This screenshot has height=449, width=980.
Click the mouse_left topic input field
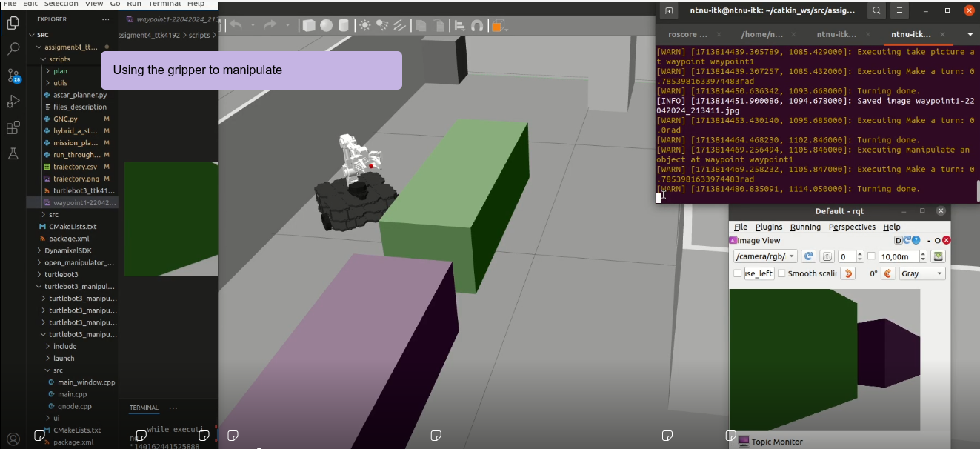pyautogui.click(x=759, y=273)
